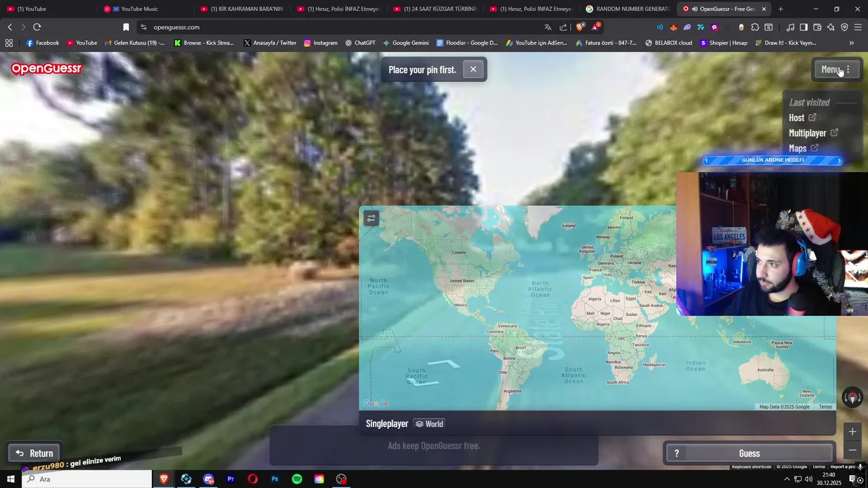This screenshot has width=868, height=488.
Task: Open Spotify from the taskbar
Action: 297,479
